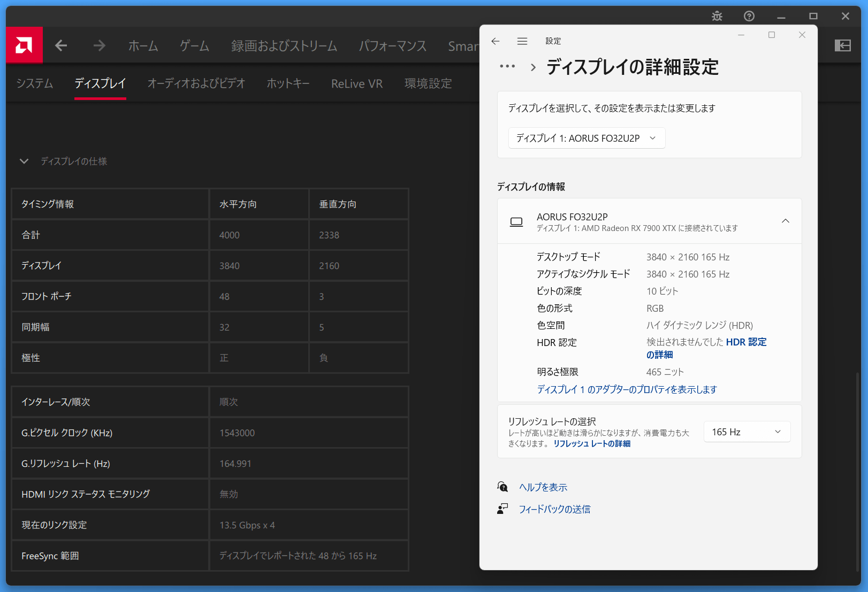Switch to the ホットキー sub-tab

click(288, 83)
